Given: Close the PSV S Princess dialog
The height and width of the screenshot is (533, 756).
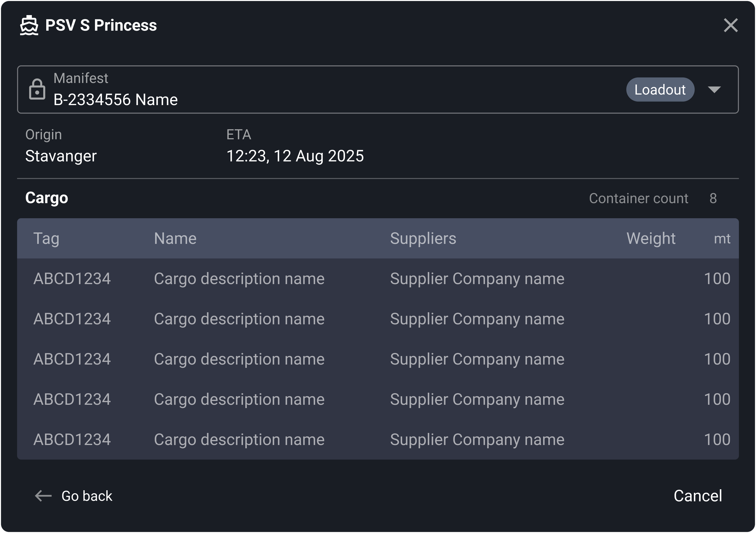Looking at the screenshot, I should coord(730,25).
